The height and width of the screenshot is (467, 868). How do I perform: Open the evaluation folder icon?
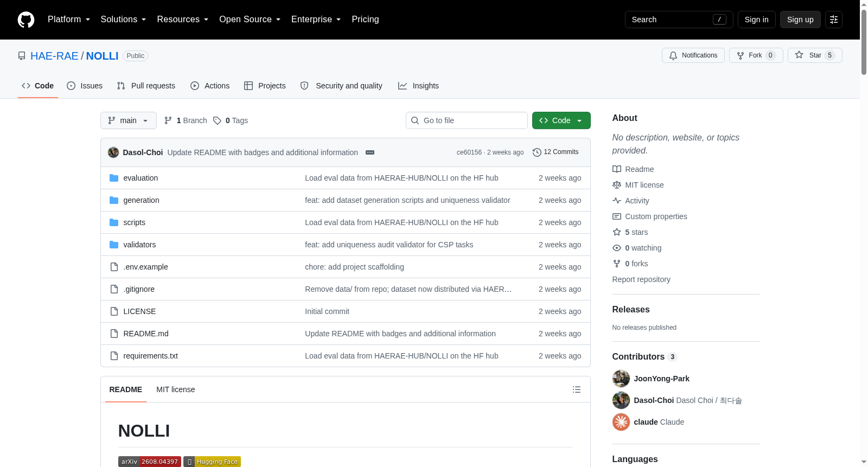[114, 178]
